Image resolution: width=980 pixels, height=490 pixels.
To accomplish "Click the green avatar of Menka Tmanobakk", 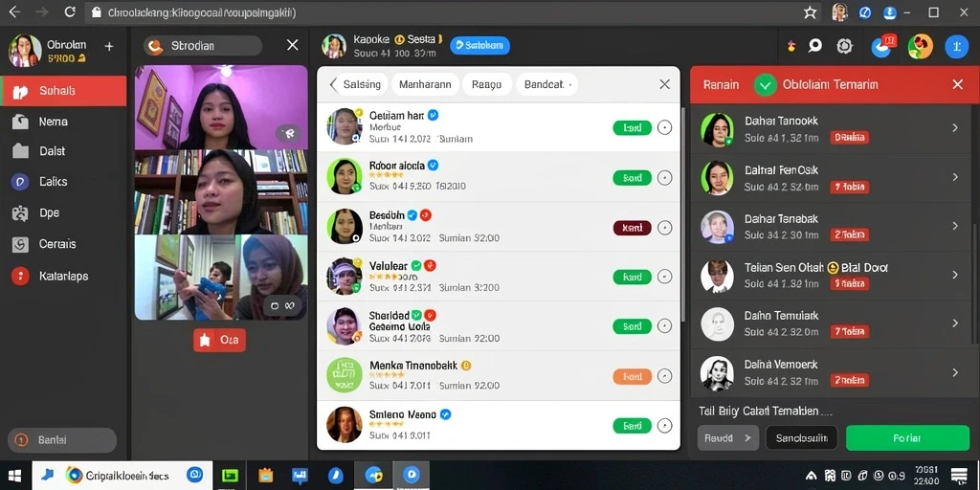I will tap(345, 375).
